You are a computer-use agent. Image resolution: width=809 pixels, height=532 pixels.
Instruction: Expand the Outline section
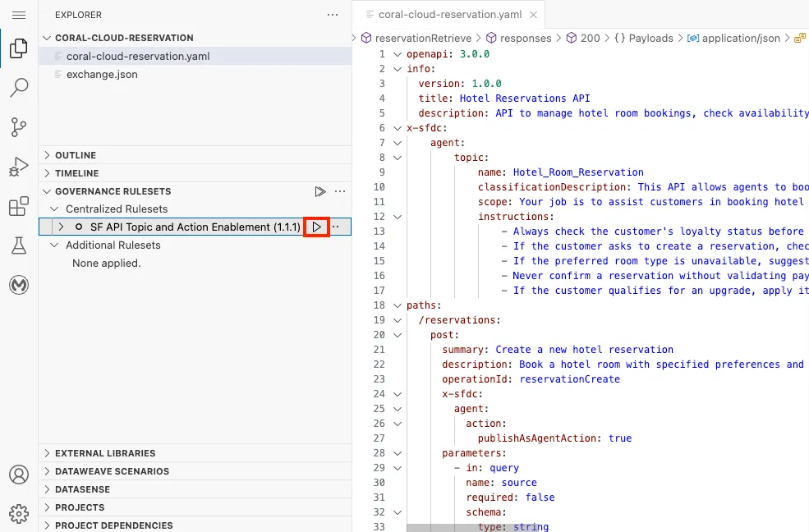[x=76, y=155]
